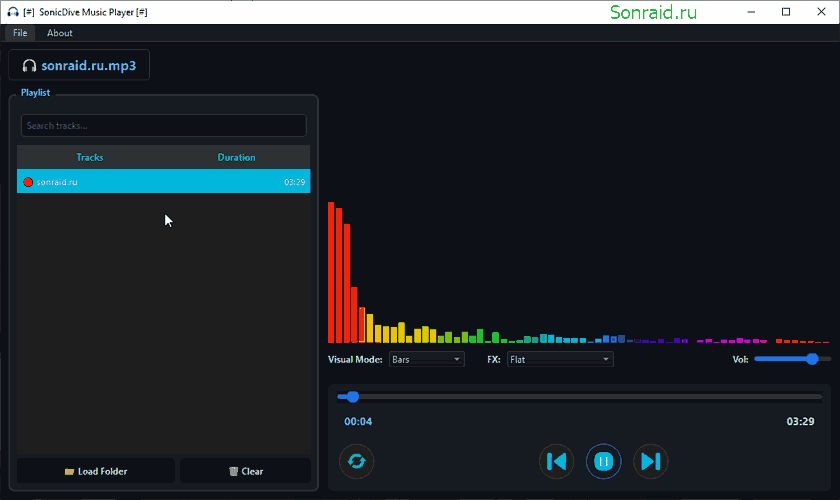
Task: Click the playback seek bar handle
Action: tap(352, 397)
